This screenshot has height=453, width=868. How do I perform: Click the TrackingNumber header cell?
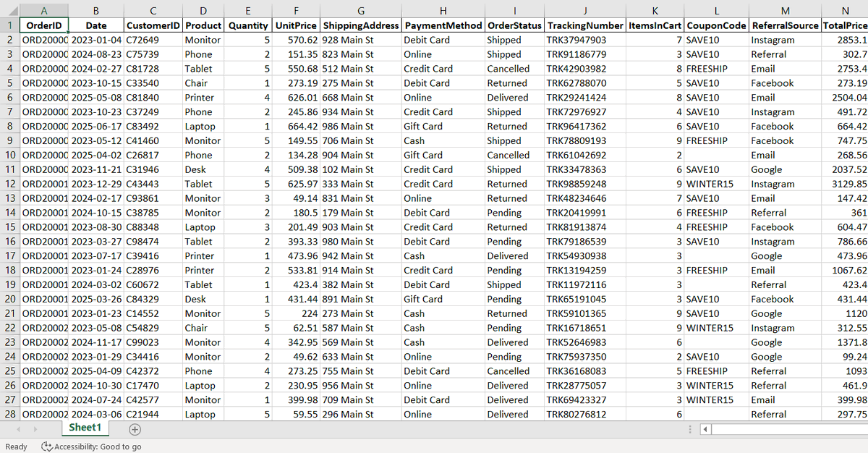click(x=584, y=25)
